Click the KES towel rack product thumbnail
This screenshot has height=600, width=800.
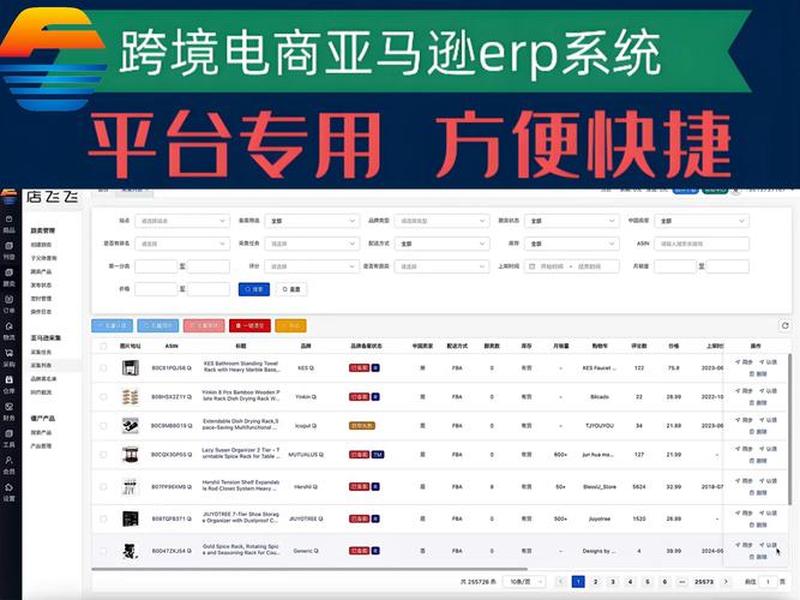(x=131, y=368)
